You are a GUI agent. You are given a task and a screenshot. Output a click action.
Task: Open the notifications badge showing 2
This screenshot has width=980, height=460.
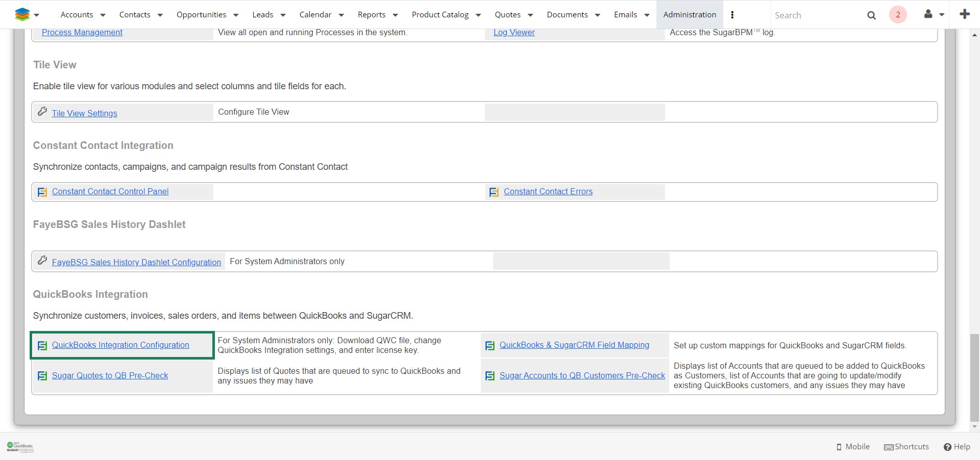click(898, 15)
